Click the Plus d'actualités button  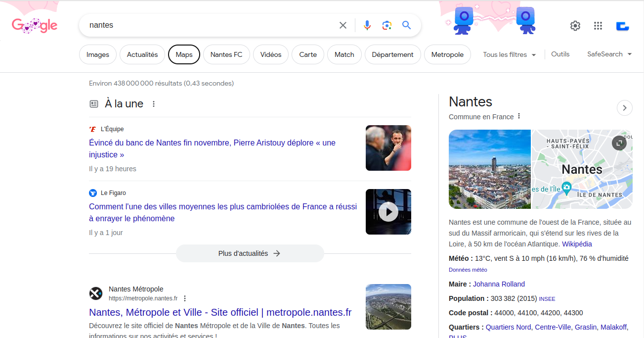tap(250, 253)
